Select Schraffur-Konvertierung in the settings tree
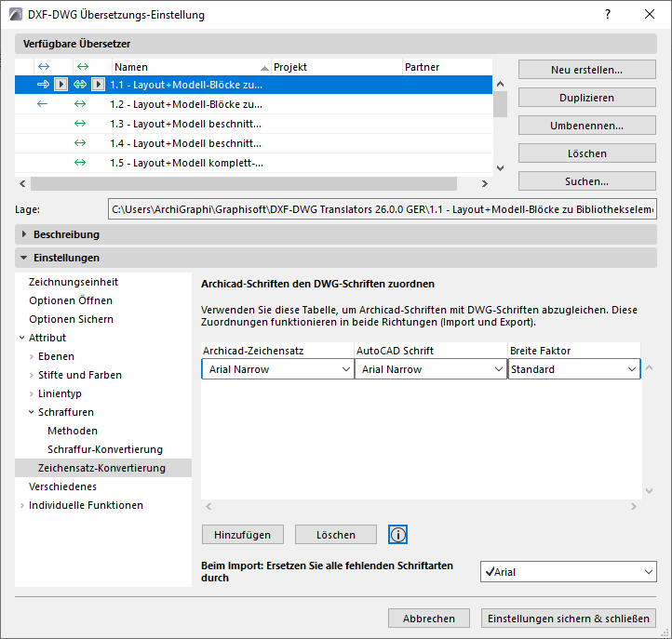The width and height of the screenshot is (672, 639). point(104,449)
